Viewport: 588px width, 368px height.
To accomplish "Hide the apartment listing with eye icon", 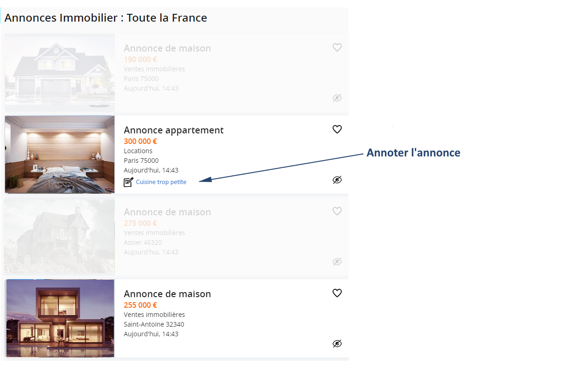I will click(x=337, y=180).
